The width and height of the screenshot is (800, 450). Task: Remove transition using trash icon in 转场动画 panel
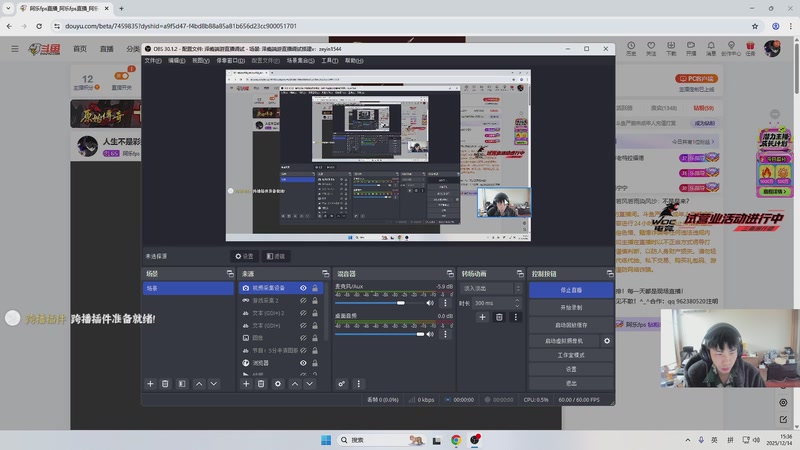[x=499, y=317]
